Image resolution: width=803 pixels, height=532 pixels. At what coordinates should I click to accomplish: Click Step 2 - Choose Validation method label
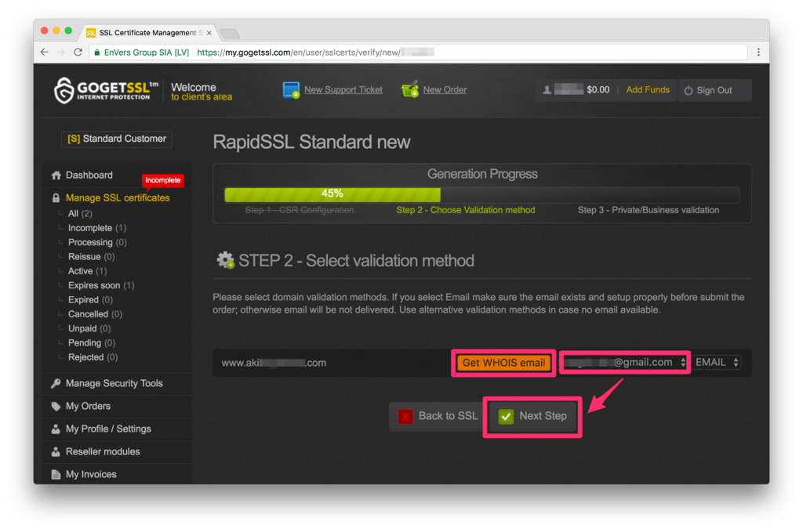[466, 210]
